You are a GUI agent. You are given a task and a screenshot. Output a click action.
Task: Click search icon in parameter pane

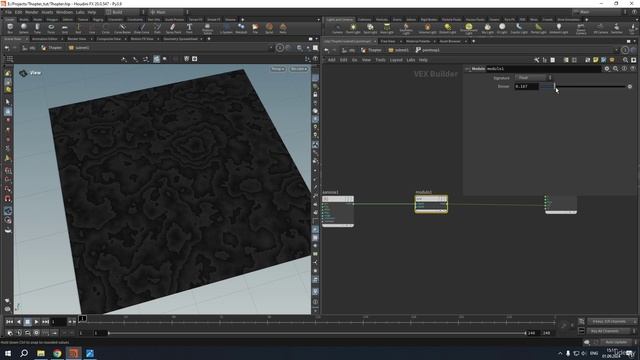[616, 69]
